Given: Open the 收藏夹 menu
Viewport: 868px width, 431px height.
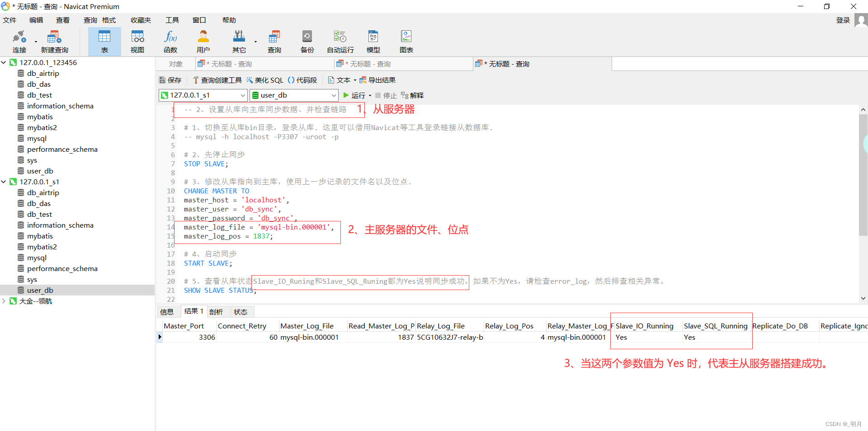Looking at the screenshot, I should tap(141, 20).
